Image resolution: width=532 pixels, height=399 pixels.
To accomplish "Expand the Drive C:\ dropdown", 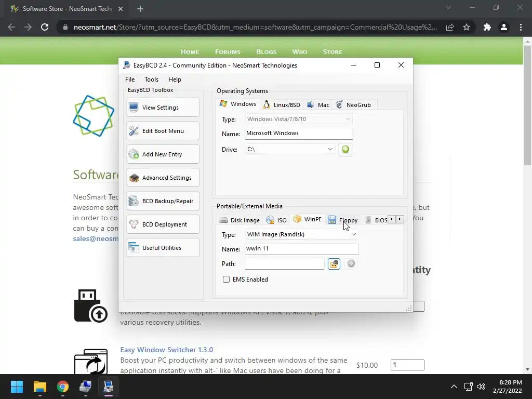I will click(290, 149).
